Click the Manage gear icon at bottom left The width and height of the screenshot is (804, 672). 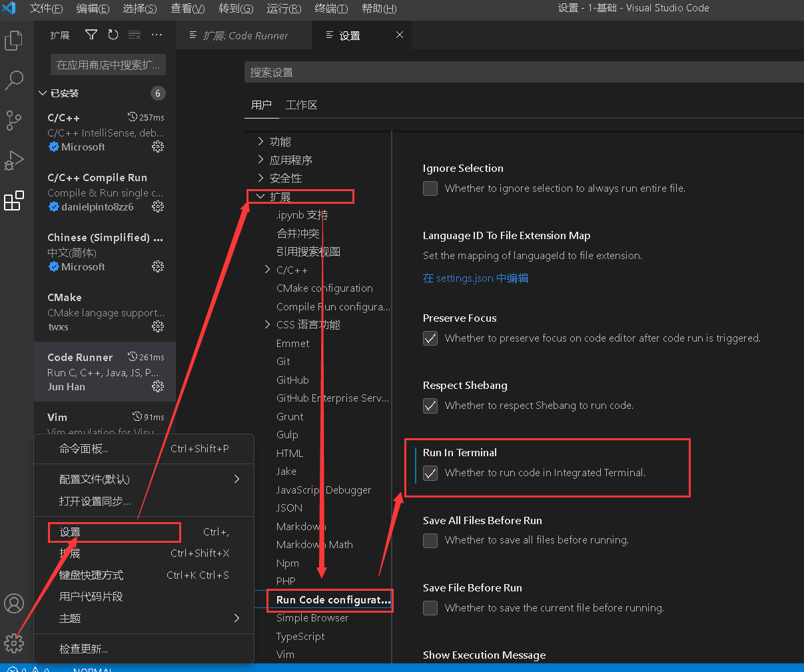[13, 643]
